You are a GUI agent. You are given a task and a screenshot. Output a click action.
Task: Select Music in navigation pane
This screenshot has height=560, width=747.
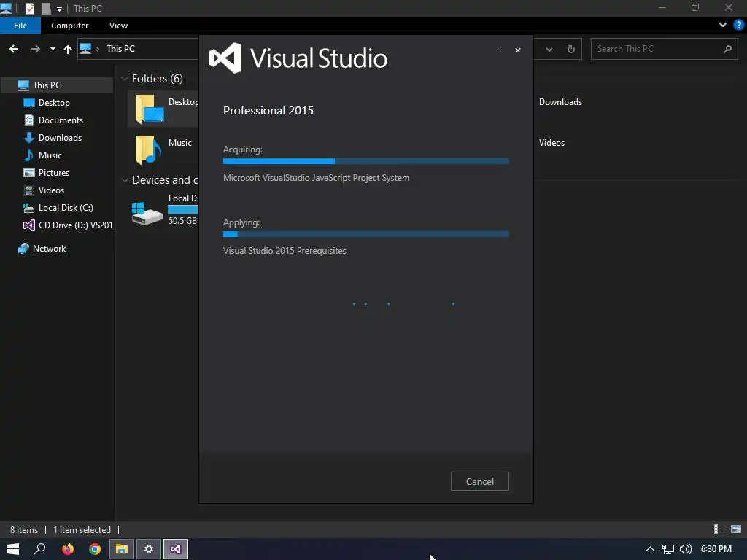pyautogui.click(x=50, y=155)
